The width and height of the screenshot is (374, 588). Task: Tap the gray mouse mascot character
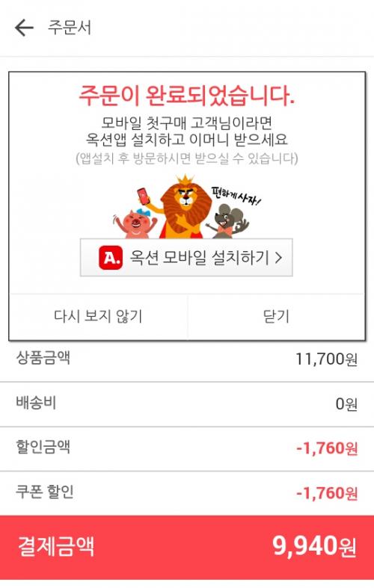point(227,221)
